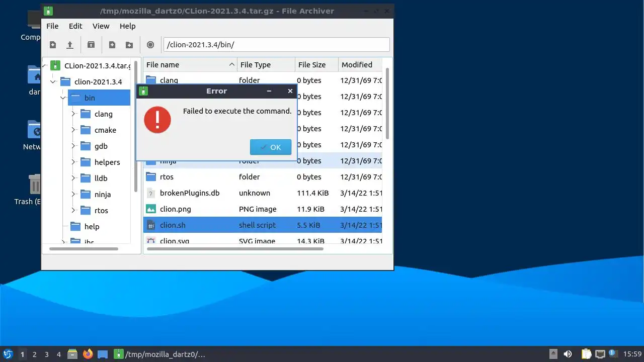Click the file list horizontal scrollbar

[235, 248]
